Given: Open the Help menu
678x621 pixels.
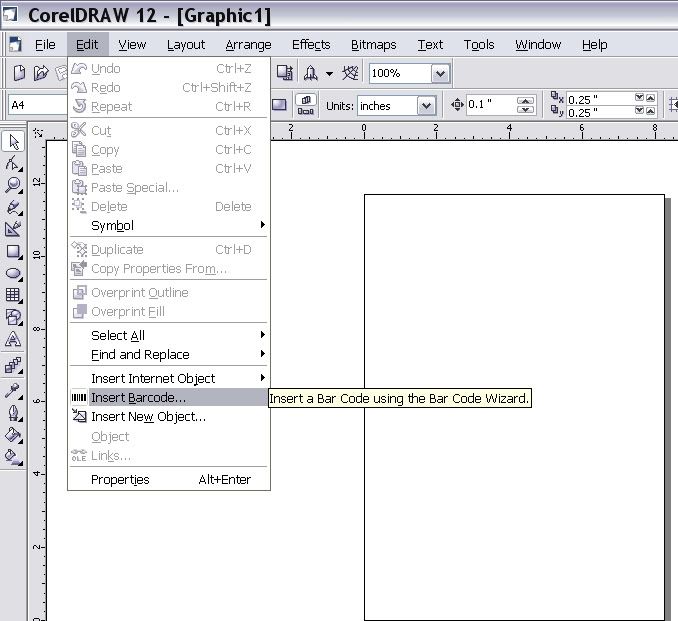Looking at the screenshot, I should [x=595, y=45].
